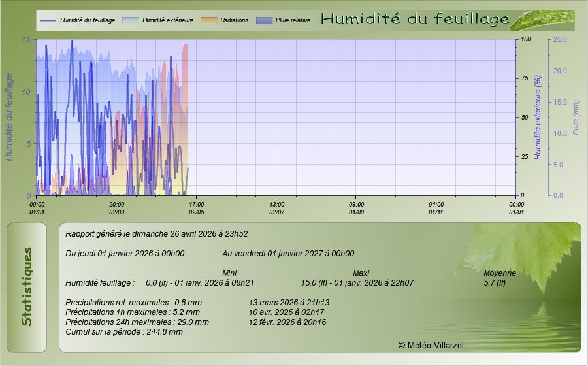Click the green chart title text
The image size is (588, 366).
pos(415,20)
